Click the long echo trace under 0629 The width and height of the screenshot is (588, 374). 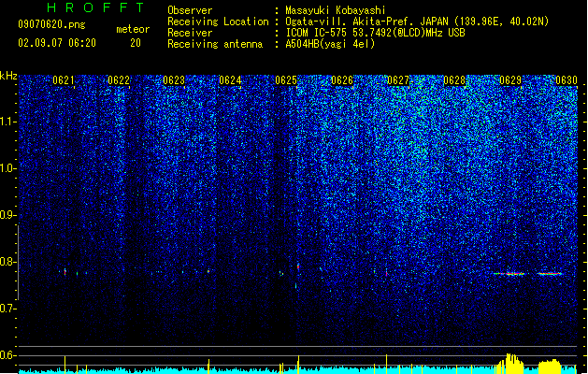tap(509, 273)
